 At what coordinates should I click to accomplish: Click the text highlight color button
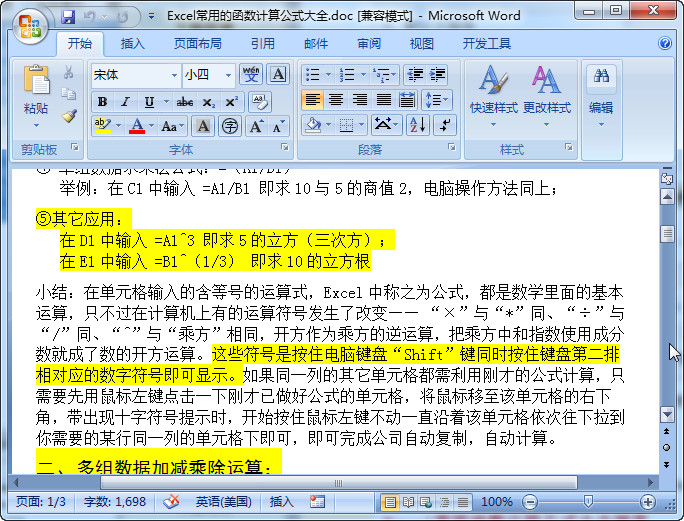[x=103, y=126]
